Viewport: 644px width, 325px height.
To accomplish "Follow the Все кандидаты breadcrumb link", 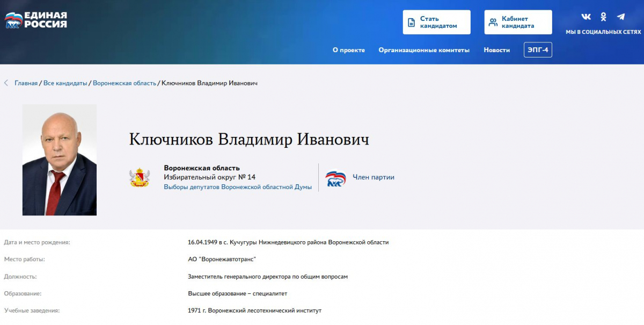I will pos(65,83).
